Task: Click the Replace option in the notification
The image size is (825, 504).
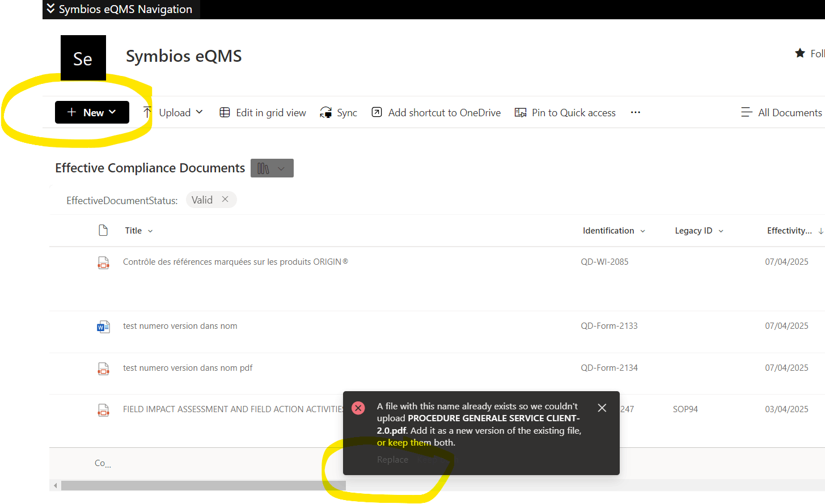Action: tap(392, 460)
